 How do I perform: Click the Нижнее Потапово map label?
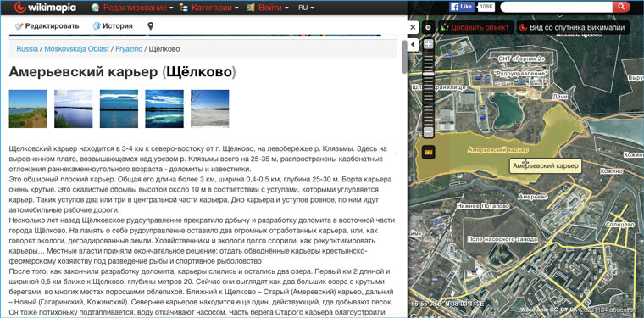pos(483,205)
